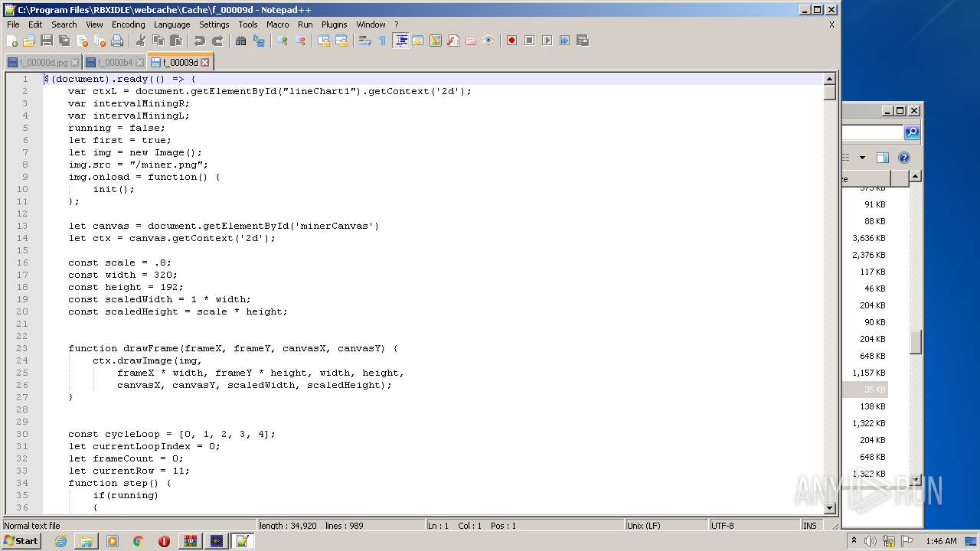Viewport: 980px width, 551px height.
Task: Switch to the f_0000b4 tab
Action: point(115,63)
